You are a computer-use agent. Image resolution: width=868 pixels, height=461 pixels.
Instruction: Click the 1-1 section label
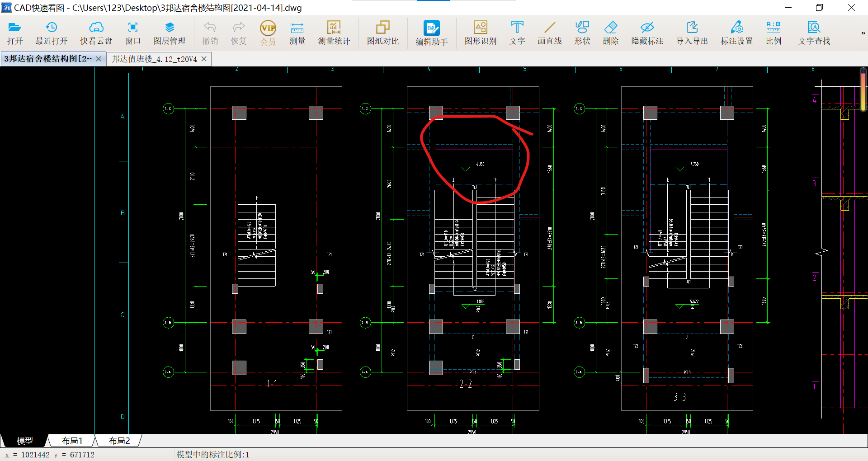click(272, 384)
